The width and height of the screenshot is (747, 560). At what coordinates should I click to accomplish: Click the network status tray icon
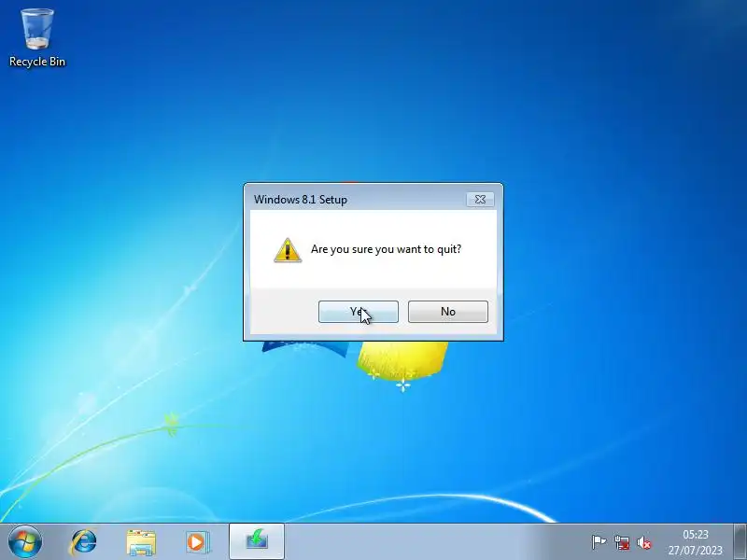pos(622,542)
